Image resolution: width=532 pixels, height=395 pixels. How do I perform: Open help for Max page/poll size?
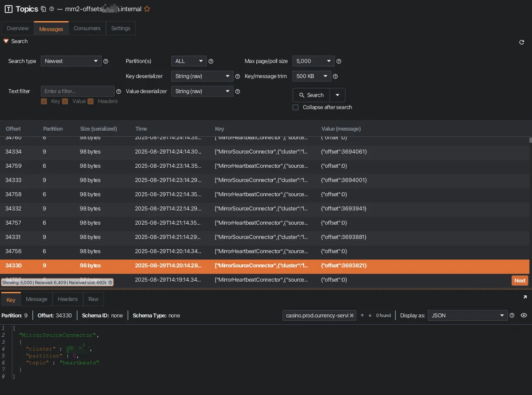pos(339,61)
